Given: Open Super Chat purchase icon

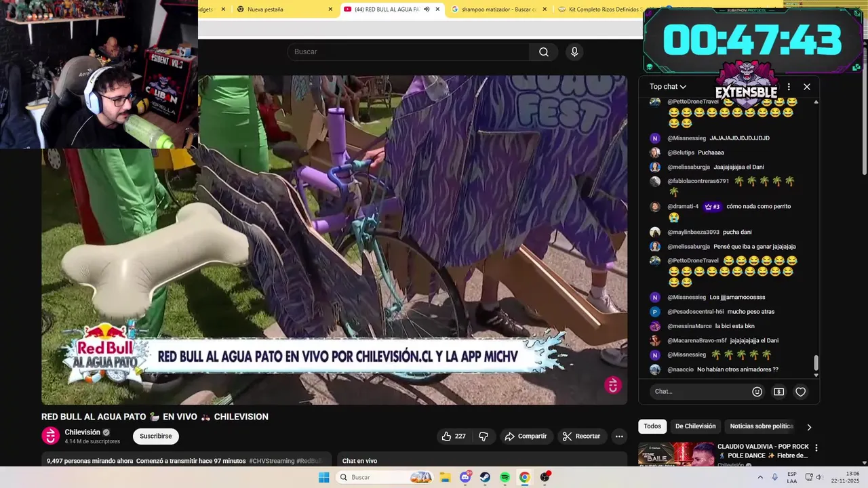Looking at the screenshot, I should (x=778, y=391).
